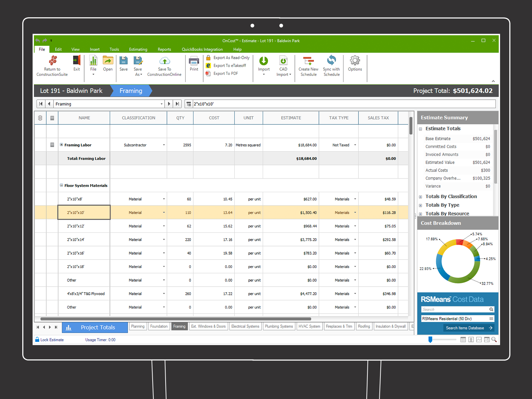The image size is (532, 399).
Task: Click the Return to ConstructionSuite icon
Action: point(53,60)
